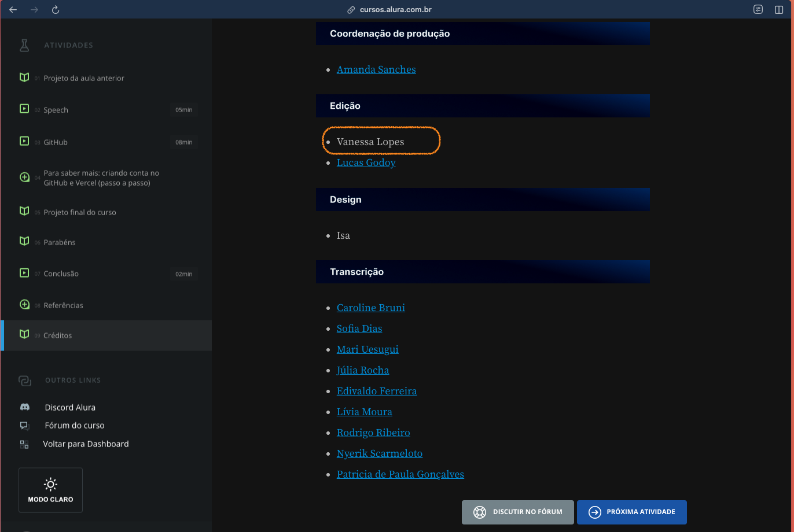Image resolution: width=794 pixels, height=532 pixels.
Task: Click lifebuoy icon in Discutir no Fórum
Action: [x=480, y=512]
